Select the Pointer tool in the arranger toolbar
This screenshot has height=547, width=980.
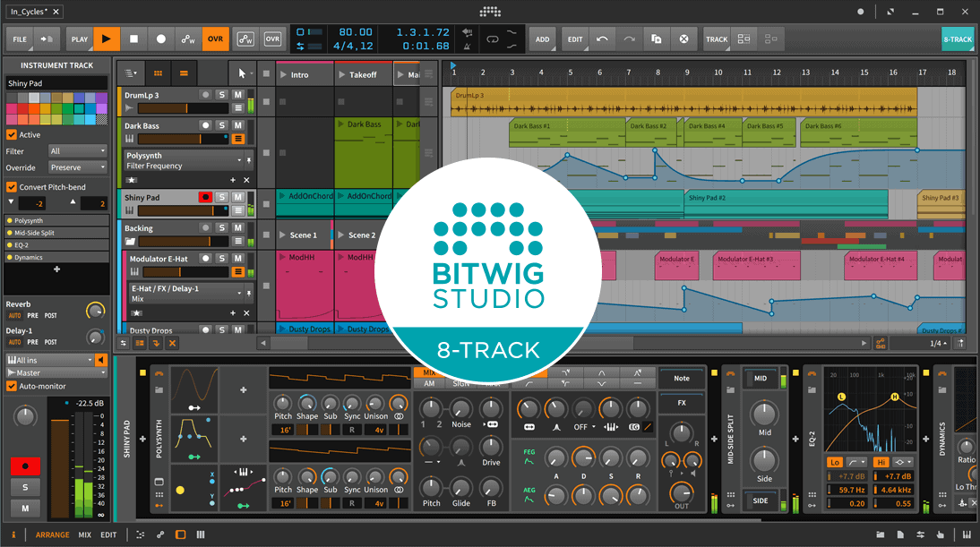pyautogui.click(x=241, y=73)
